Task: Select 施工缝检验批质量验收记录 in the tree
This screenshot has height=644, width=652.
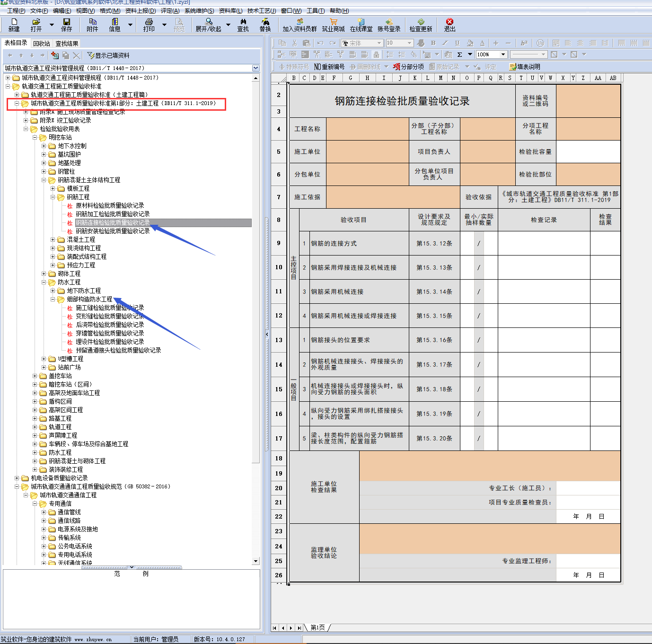Action: point(110,308)
